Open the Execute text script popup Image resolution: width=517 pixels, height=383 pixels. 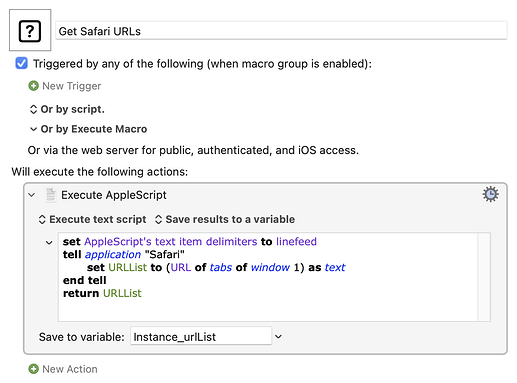[x=92, y=219]
